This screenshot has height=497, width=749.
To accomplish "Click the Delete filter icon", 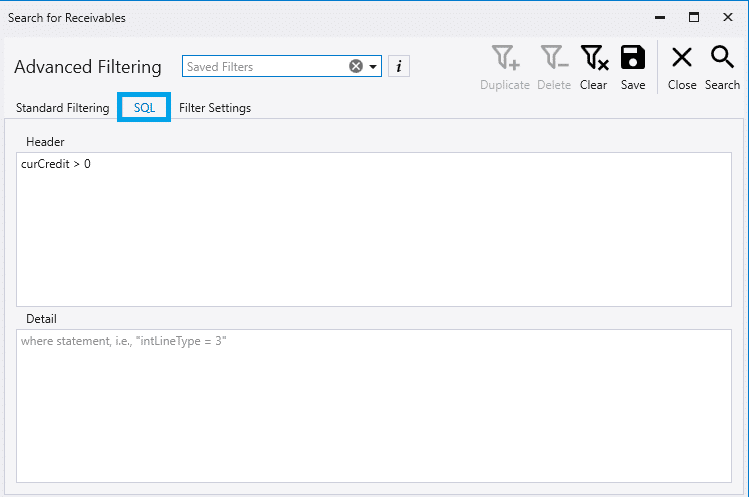I will coord(553,60).
